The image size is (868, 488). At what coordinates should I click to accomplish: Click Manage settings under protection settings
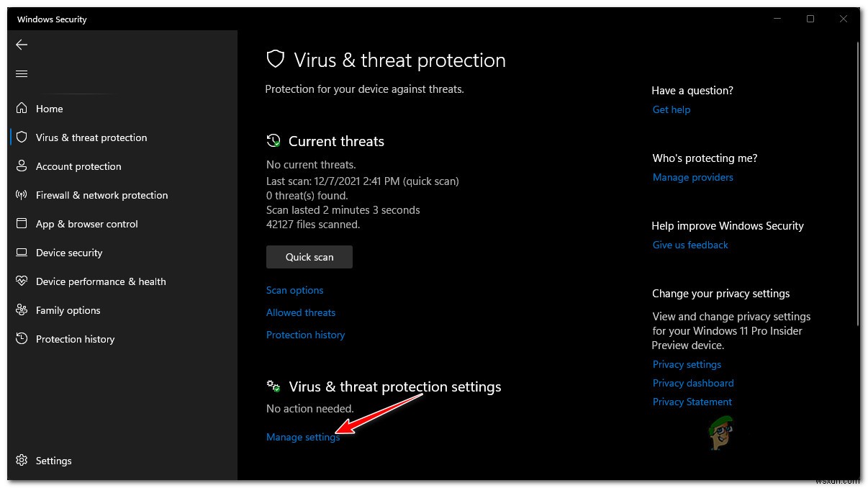[x=302, y=437]
